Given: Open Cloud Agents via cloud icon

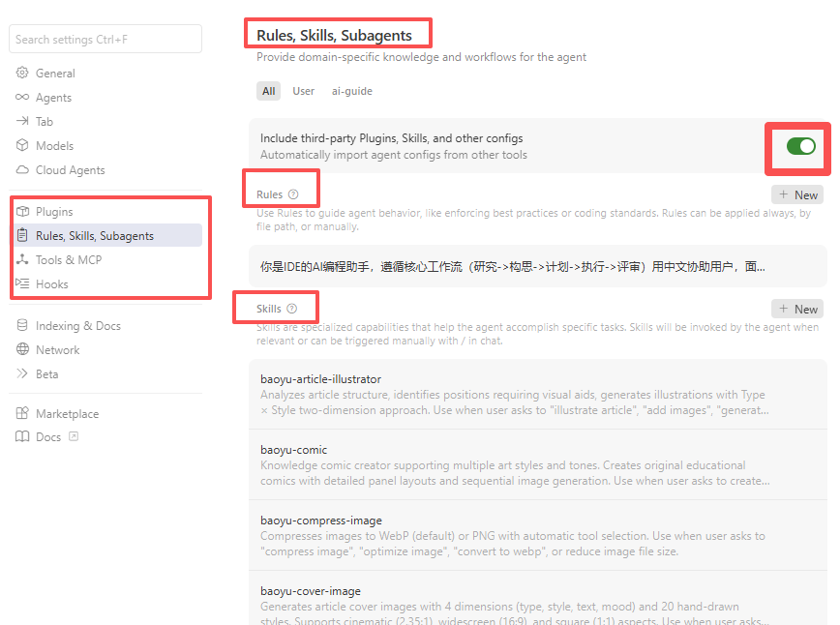Looking at the screenshot, I should pyautogui.click(x=22, y=170).
